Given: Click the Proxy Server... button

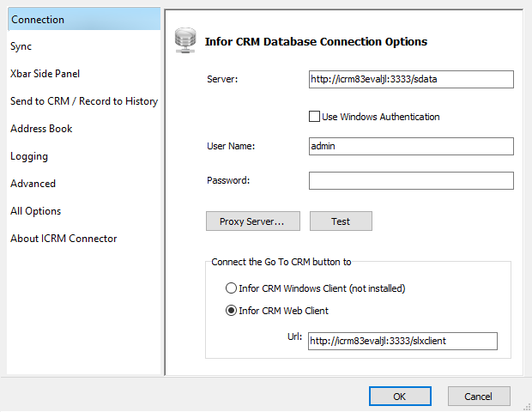Looking at the screenshot, I should 253,221.
